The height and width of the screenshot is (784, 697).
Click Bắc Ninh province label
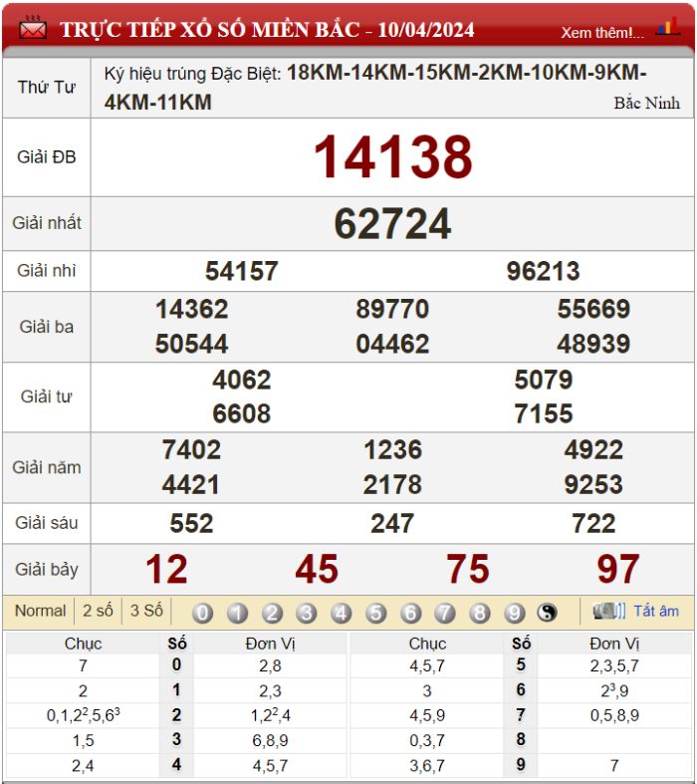point(646,103)
